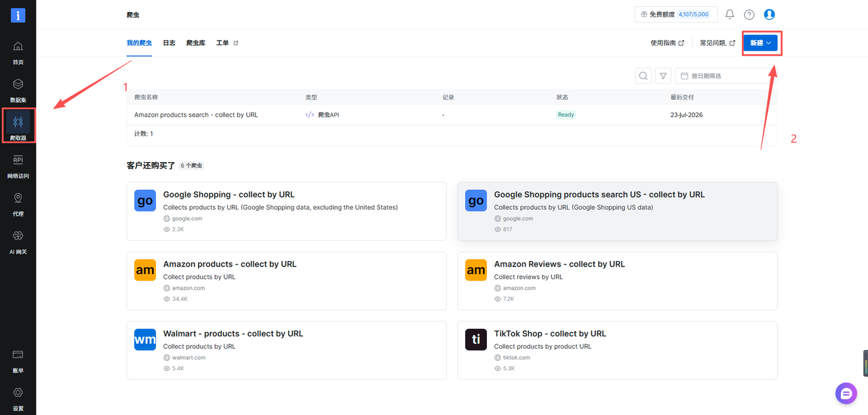Image resolution: width=868 pixels, height=415 pixels.
Task: Open the 工单 tab
Action: point(222,43)
